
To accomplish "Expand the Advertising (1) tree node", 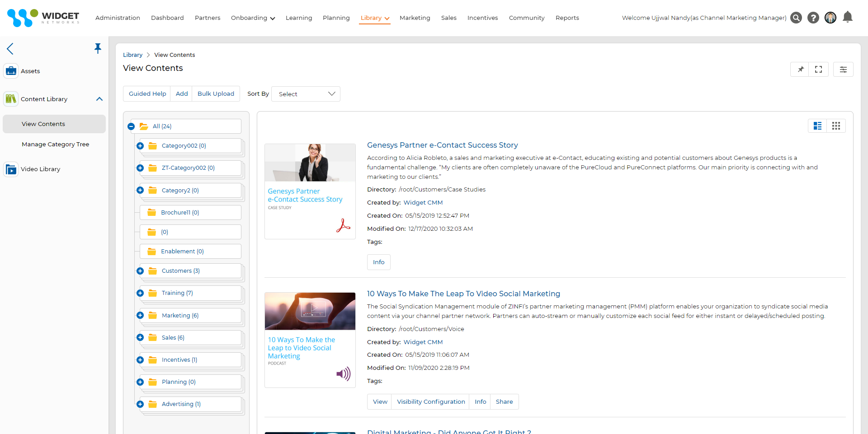I will [x=140, y=404].
